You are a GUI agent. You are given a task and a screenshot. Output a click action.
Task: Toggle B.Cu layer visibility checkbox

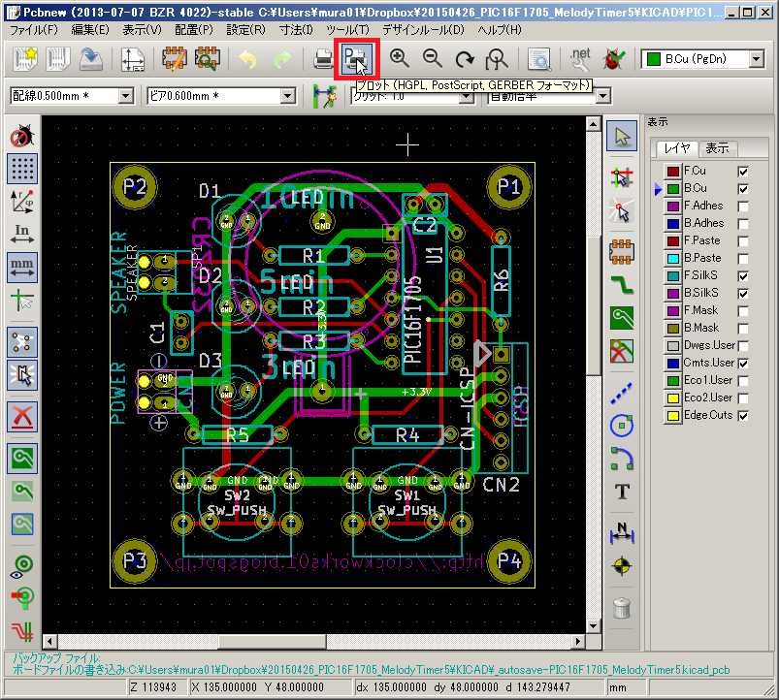pyautogui.click(x=743, y=189)
